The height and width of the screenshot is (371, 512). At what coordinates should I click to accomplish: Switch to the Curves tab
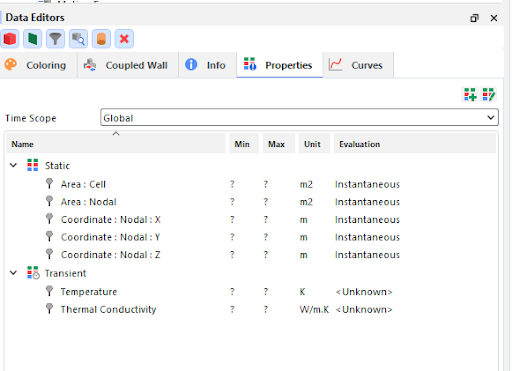click(358, 65)
